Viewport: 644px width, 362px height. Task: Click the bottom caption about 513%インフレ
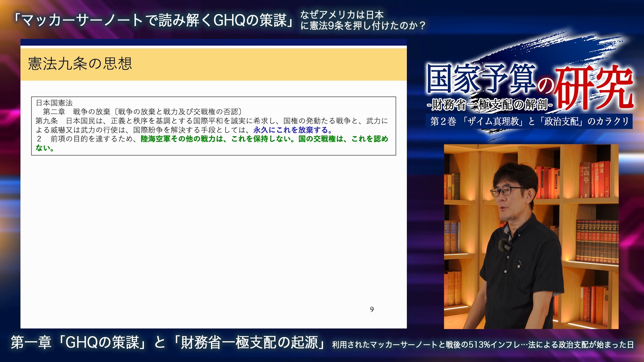click(x=482, y=345)
